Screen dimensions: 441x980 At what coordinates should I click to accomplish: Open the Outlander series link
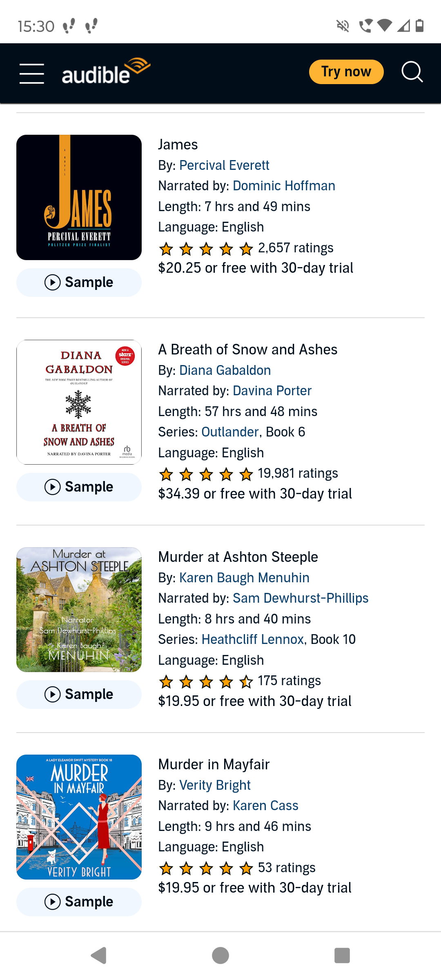230,432
